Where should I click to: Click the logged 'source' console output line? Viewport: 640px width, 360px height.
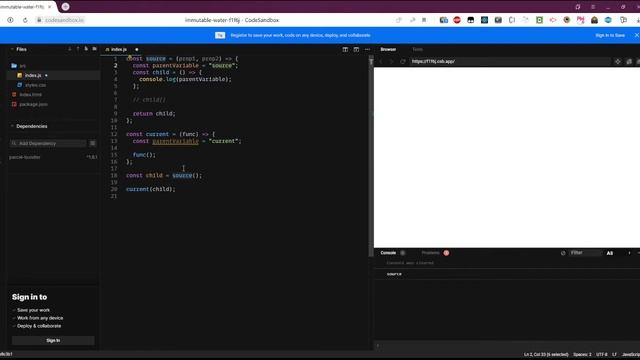(394, 274)
